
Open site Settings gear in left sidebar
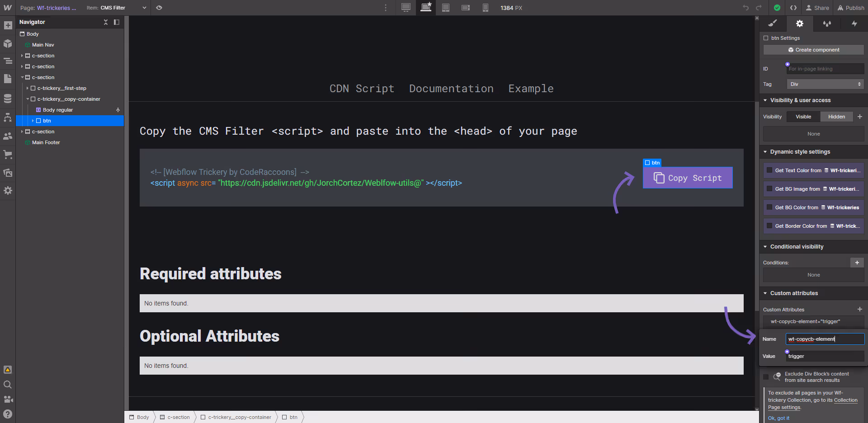tap(8, 191)
